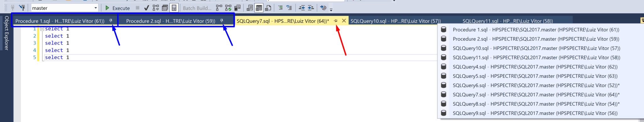Open the SQLQuery11.sql tab
This screenshot has width=644, height=122.
(x=508, y=21)
